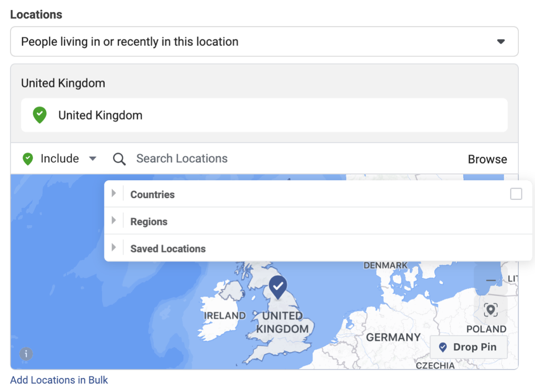Expand the Saved Locations list

[x=114, y=247]
